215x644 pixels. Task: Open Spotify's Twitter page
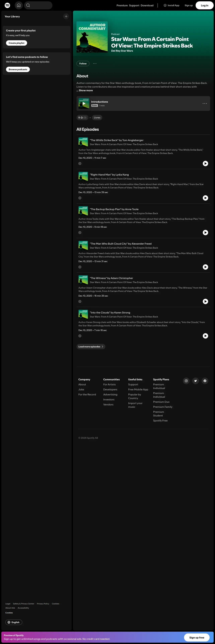(195, 381)
